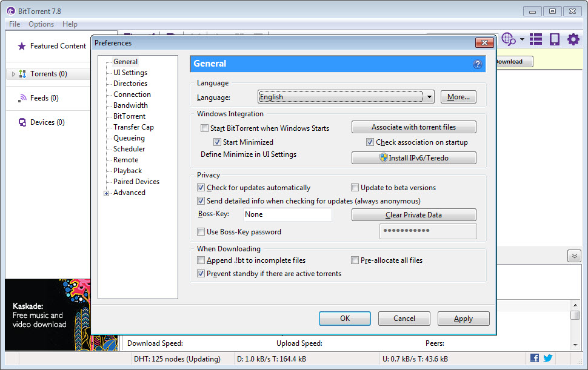Expand the Torrents (0) sidebar triangle

coord(13,74)
